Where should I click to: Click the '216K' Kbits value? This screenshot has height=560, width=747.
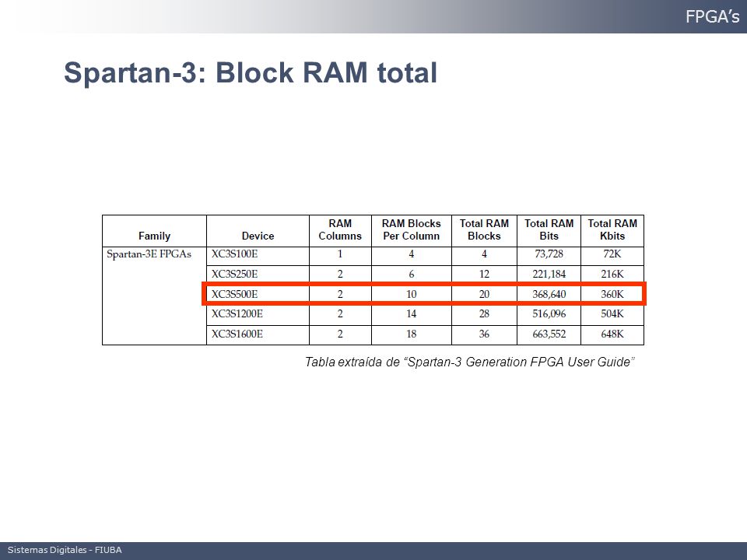612,274
